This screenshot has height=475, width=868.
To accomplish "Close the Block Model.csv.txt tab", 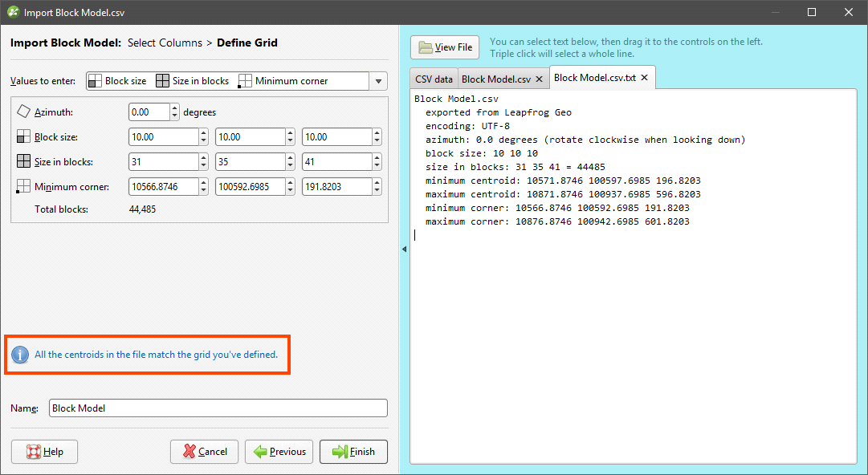I will [x=644, y=77].
